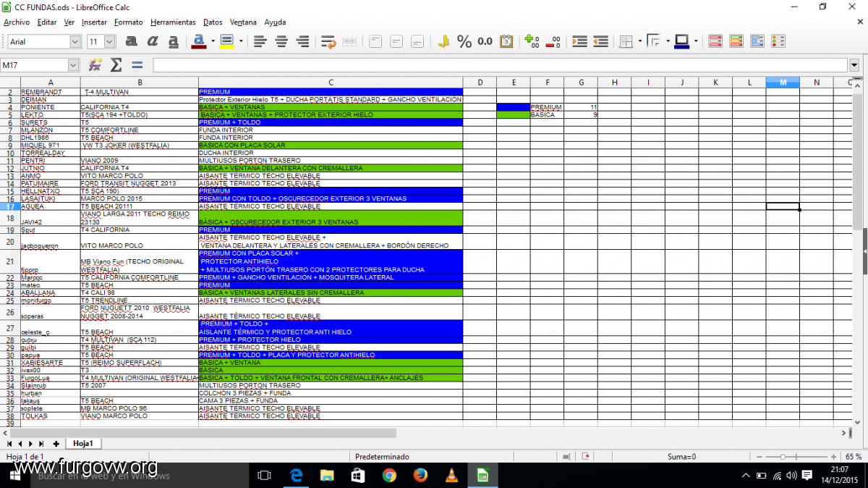This screenshot has width=868, height=488.
Task: Apply the red font color
Action: (x=199, y=41)
